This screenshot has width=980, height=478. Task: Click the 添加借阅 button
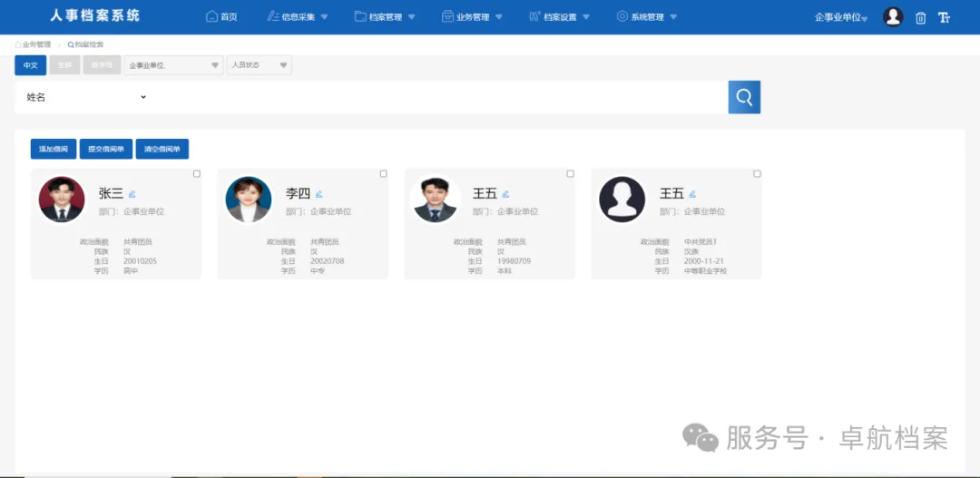[53, 149]
